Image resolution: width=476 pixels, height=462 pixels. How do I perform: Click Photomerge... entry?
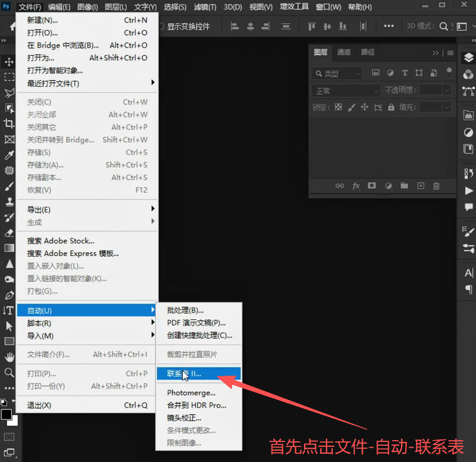tap(199, 393)
